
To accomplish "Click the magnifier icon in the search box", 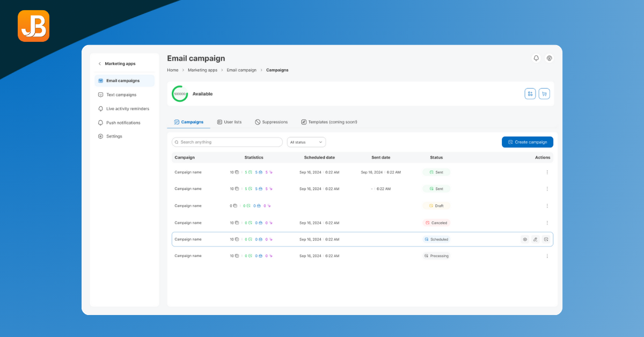I will click(177, 142).
